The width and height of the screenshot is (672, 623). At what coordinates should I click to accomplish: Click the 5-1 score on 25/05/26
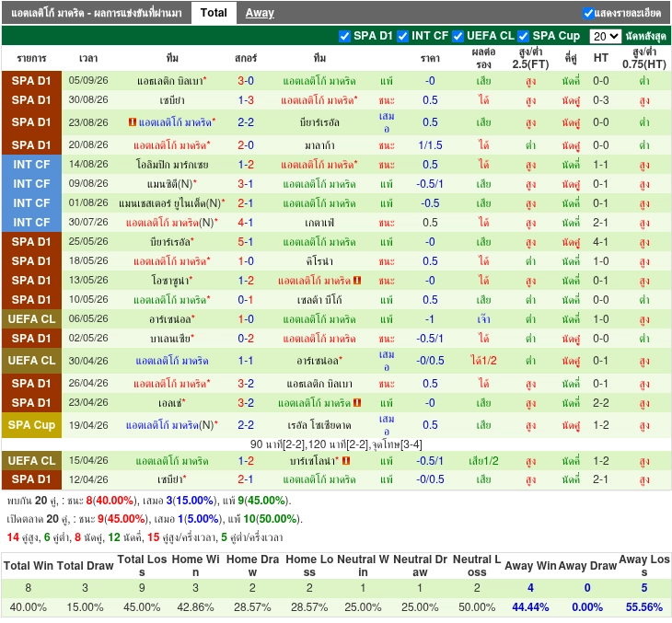(x=246, y=242)
